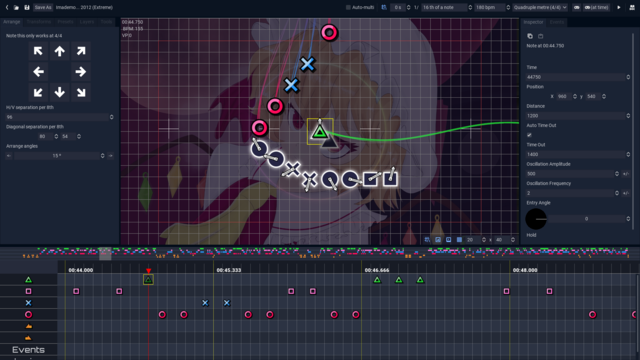Click the back chevron in top bar
This screenshot has width=640, height=360.
(x=7, y=7)
